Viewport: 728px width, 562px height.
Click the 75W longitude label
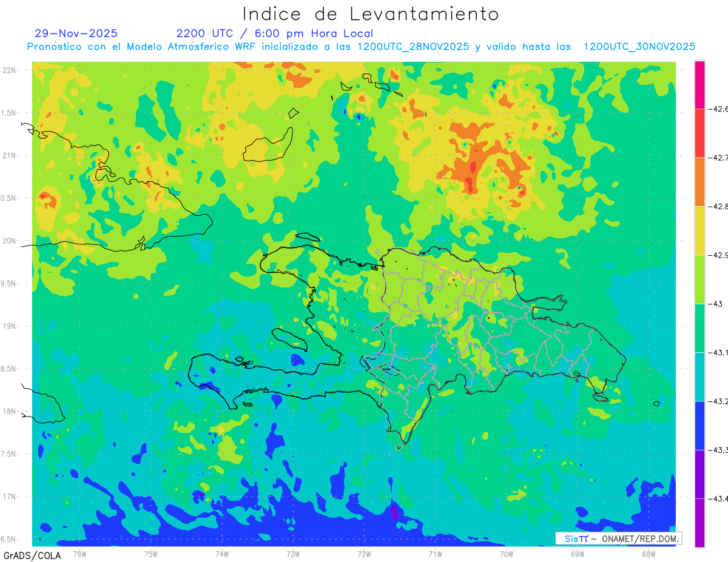pos(151,554)
